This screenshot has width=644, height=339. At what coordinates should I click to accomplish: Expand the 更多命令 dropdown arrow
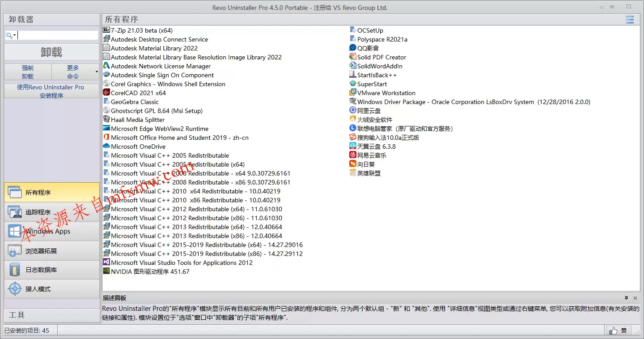pos(97,72)
